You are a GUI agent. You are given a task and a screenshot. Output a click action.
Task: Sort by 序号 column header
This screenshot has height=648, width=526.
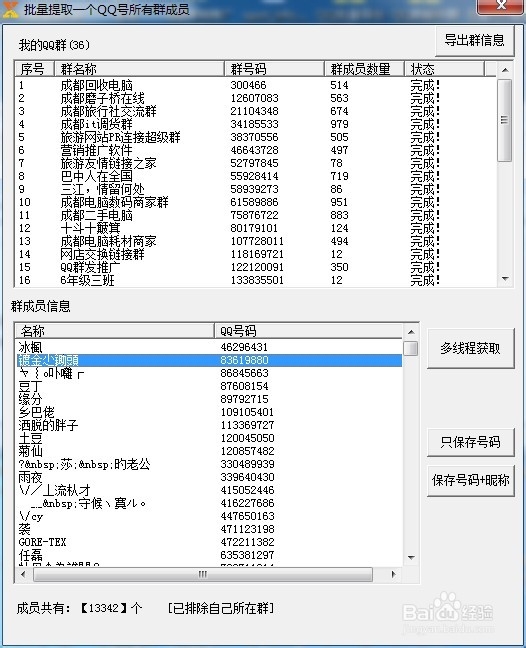tap(34, 69)
